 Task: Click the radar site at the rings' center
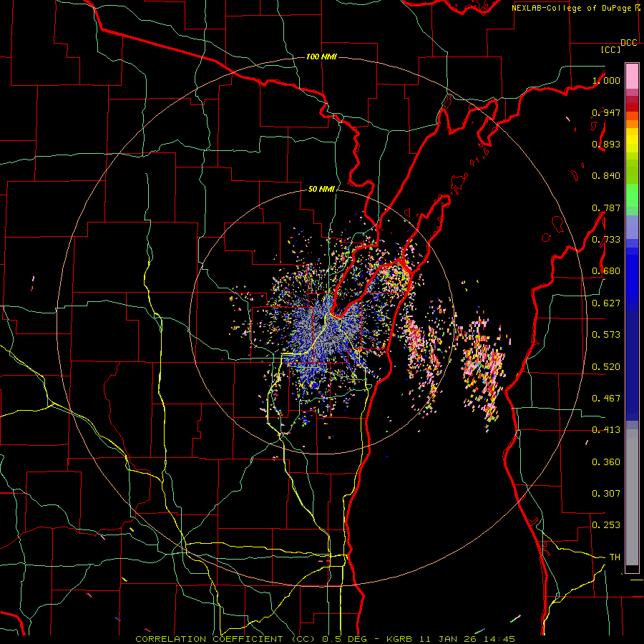pos(321,323)
